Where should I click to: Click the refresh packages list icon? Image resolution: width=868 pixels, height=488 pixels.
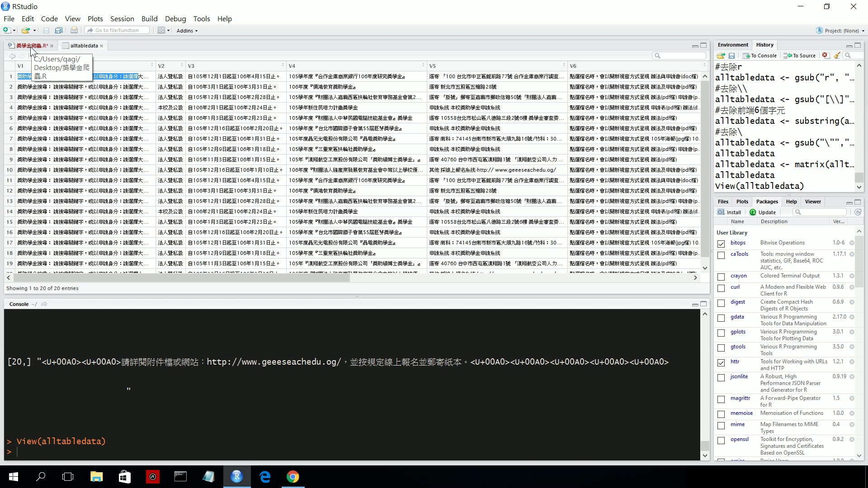pyautogui.click(x=858, y=212)
